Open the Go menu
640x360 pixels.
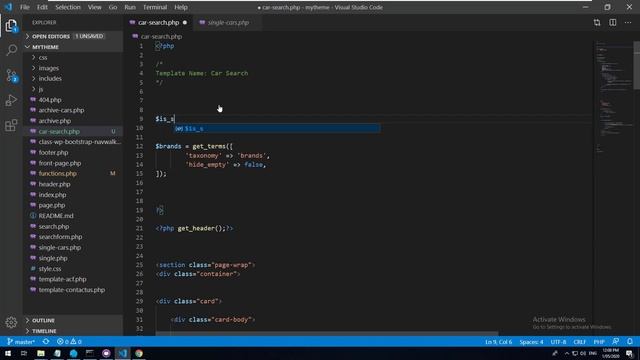tap(113, 7)
